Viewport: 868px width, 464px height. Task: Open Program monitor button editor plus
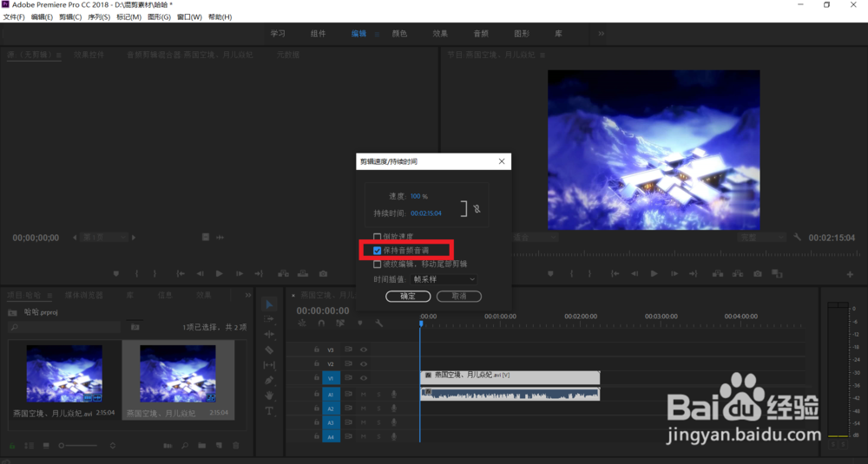(850, 274)
